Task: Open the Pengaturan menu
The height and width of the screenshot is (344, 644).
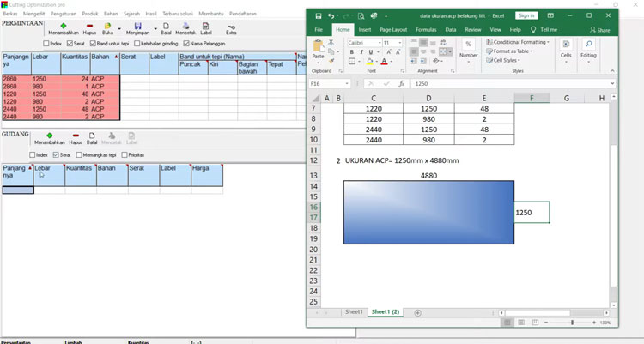Action: (x=64, y=14)
